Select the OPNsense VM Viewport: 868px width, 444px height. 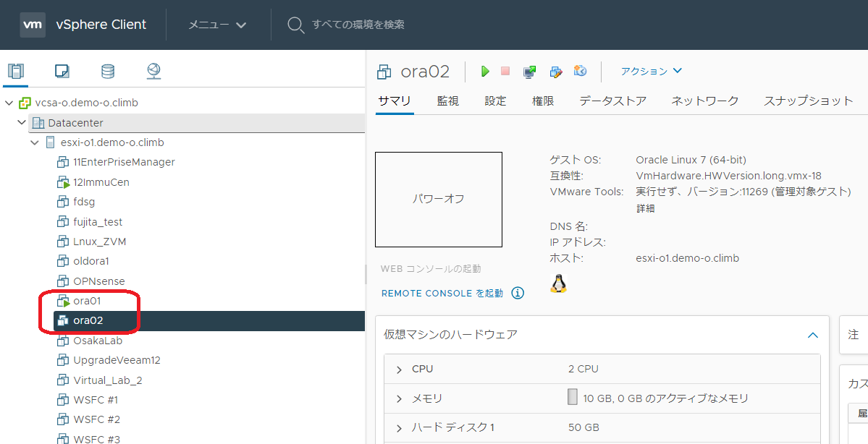pos(99,281)
